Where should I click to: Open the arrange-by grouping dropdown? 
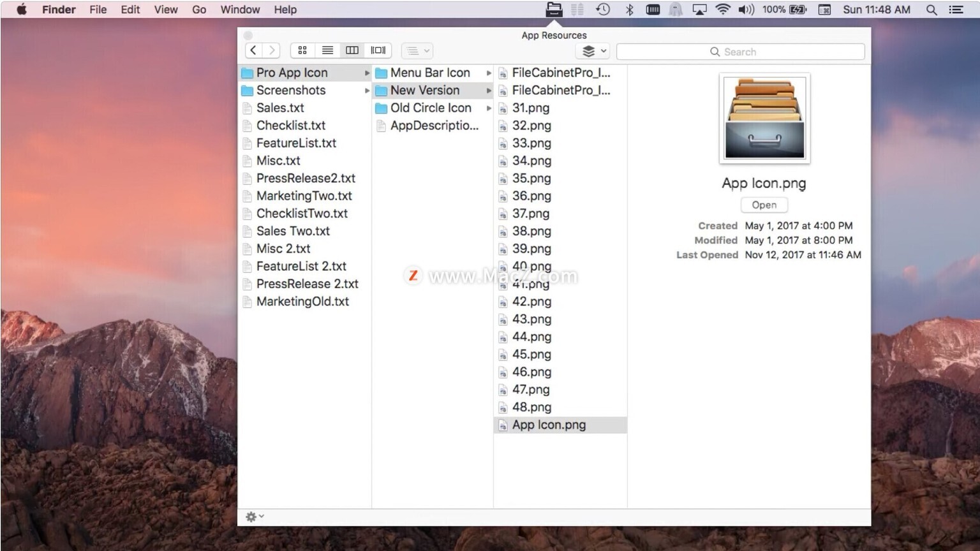(418, 50)
